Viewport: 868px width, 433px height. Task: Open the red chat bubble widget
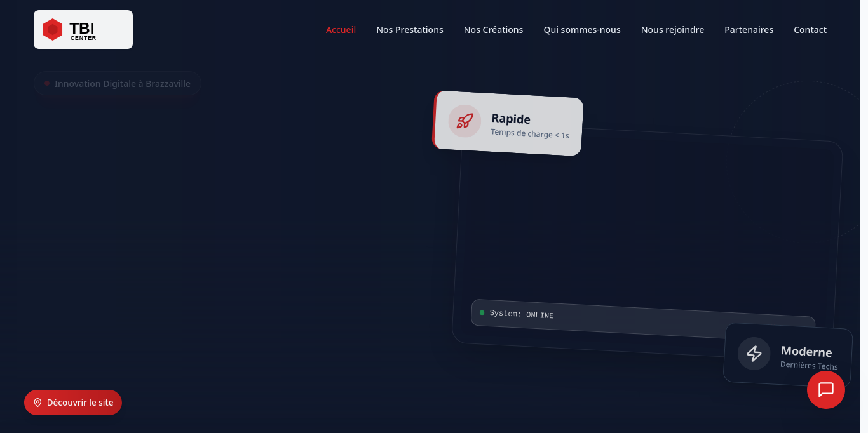coord(825,390)
